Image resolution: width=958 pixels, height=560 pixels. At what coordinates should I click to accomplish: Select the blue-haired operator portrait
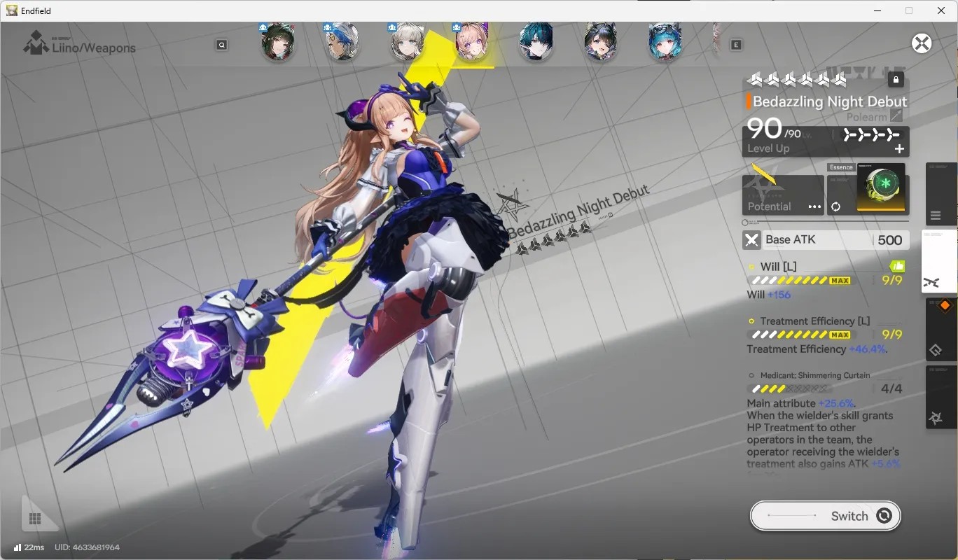[342, 43]
